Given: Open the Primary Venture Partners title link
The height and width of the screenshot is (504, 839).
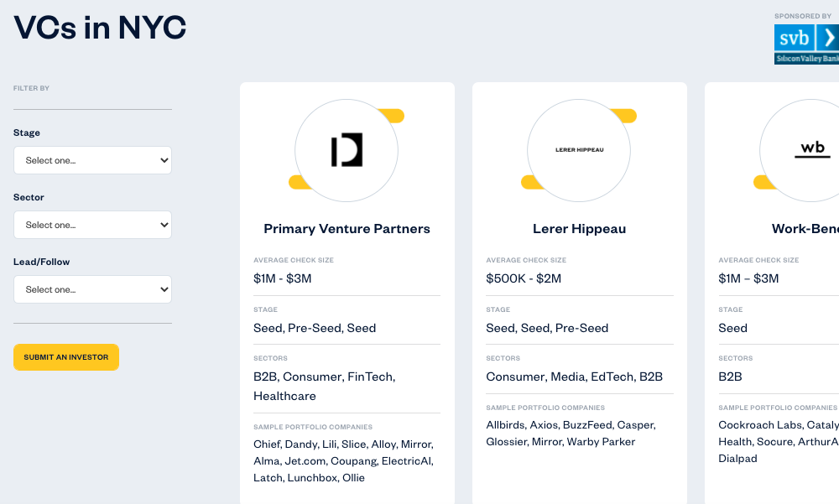Looking at the screenshot, I should coord(347,229).
